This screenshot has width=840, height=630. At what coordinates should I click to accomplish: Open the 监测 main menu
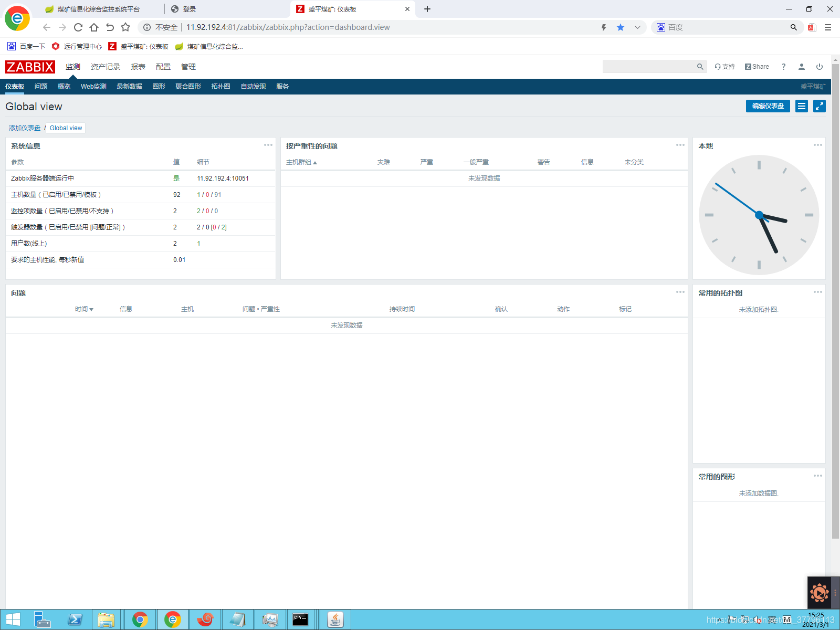coord(73,67)
